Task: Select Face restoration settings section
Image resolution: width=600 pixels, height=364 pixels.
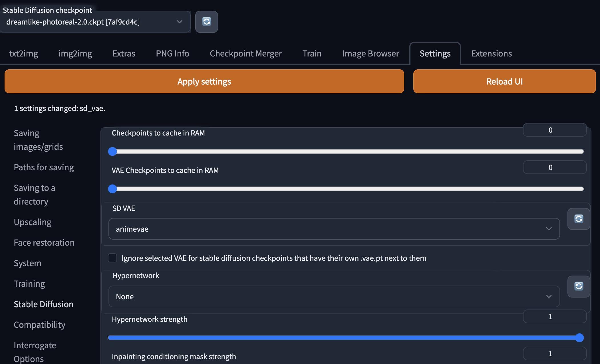Action: coord(44,242)
